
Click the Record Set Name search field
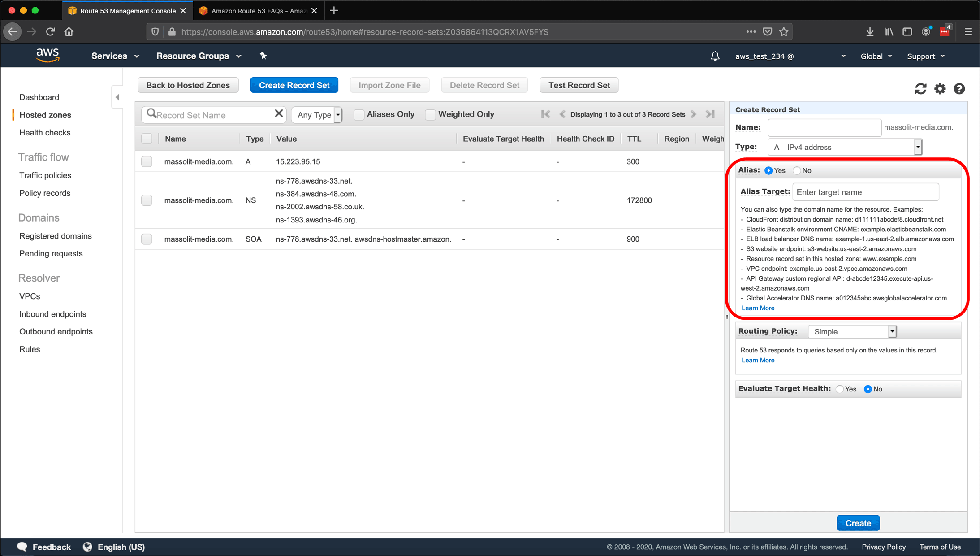tap(213, 115)
